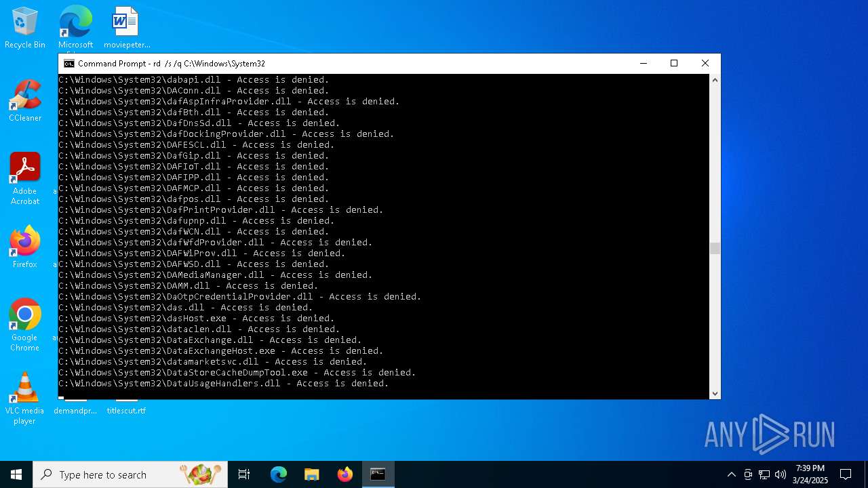The width and height of the screenshot is (868, 488).
Task: Open Adobe Acrobat desktop shortcut
Action: click(x=25, y=179)
